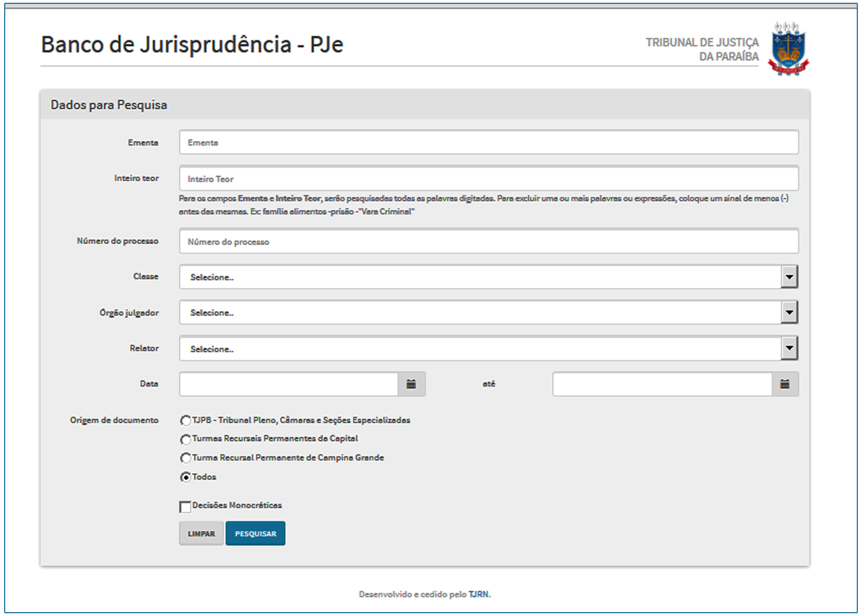Click the Limpar button
Viewport: 862px width, 616px height.
click(x=201, y=533)
